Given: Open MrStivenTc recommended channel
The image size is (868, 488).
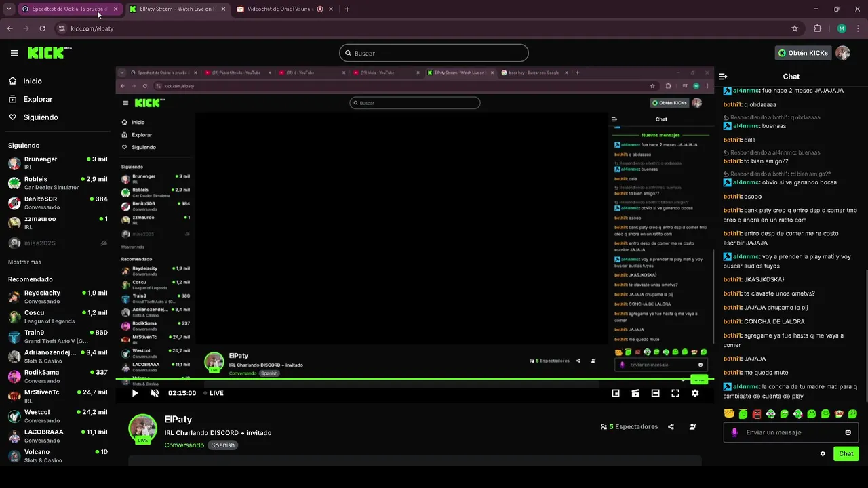Looking at the screenshot, I should click(x=58, y=396).
